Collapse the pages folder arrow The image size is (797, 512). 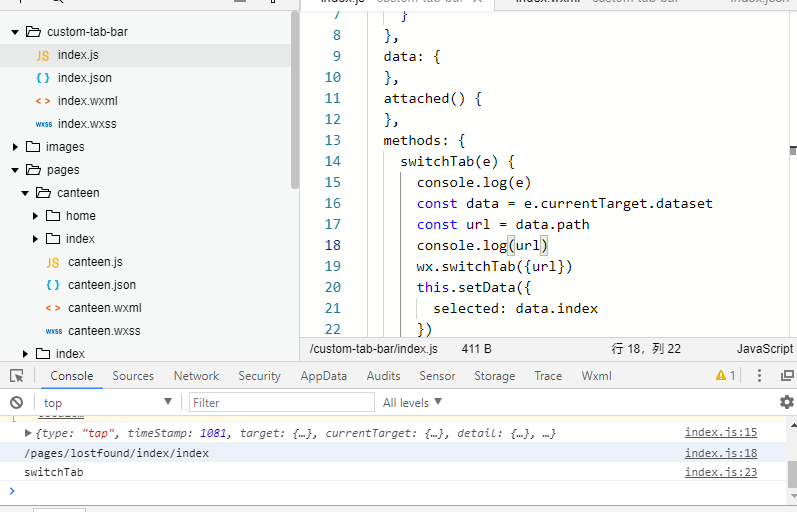pyautogui.click(x=15, y=170)
